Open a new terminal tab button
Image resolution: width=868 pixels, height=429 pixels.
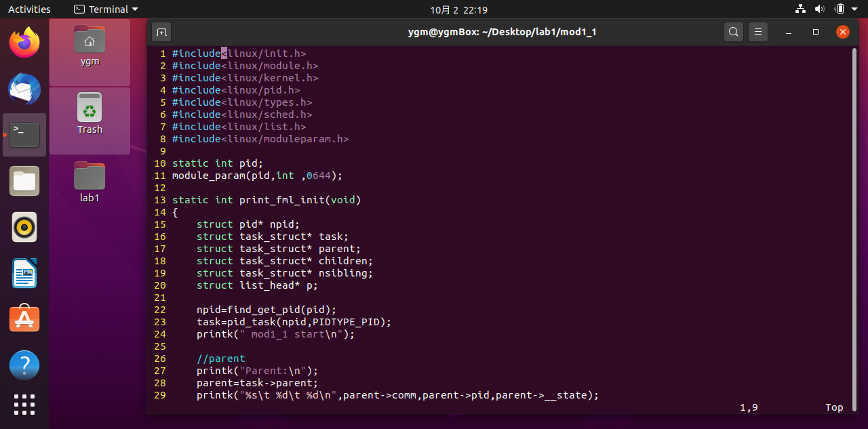pyautogui.click(x=161, y=32)
